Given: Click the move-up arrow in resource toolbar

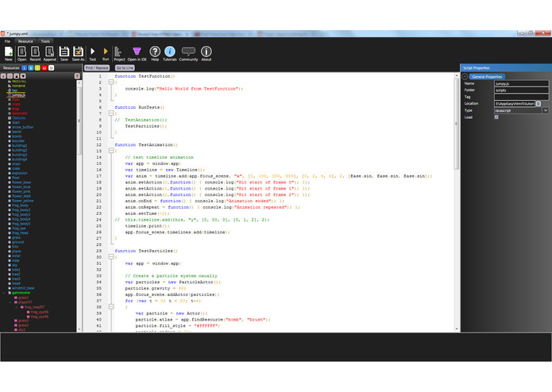Looking at the screenshot, I should 17,76.
